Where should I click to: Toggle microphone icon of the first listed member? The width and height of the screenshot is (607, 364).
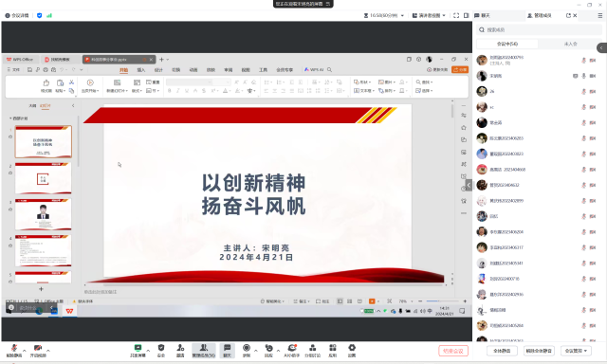pyautogui.click(x=584, y=61)
